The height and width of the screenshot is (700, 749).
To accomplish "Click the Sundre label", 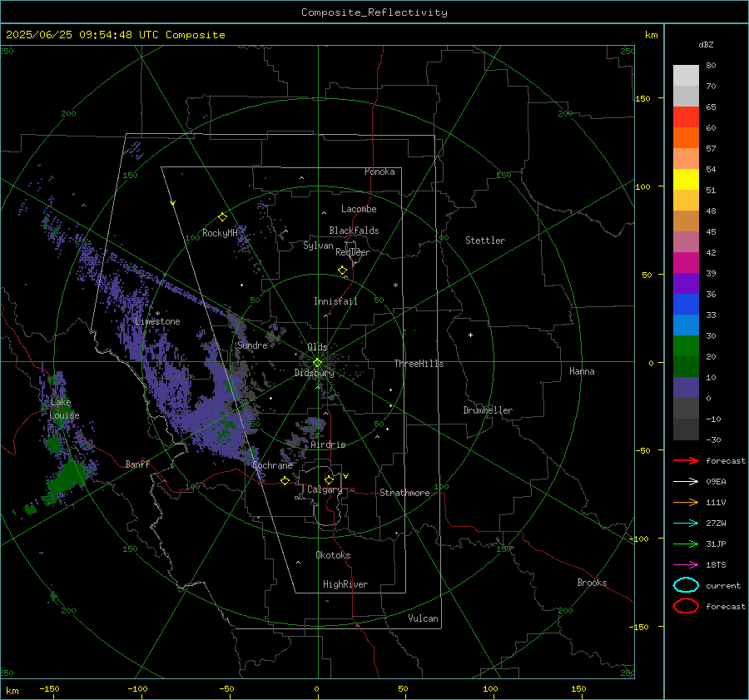I will 252,345.
